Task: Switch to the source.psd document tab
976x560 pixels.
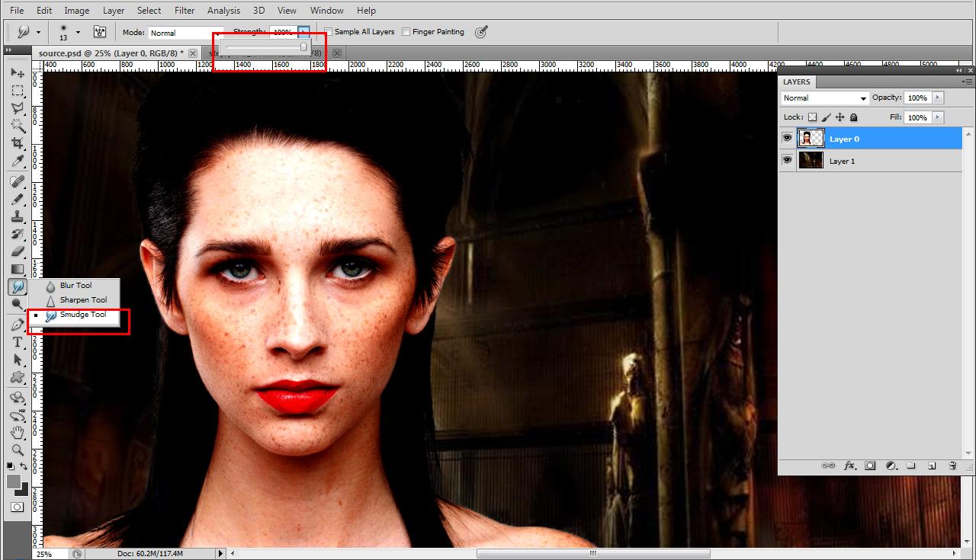Action: pyautogui.click(x=111, y=53)
